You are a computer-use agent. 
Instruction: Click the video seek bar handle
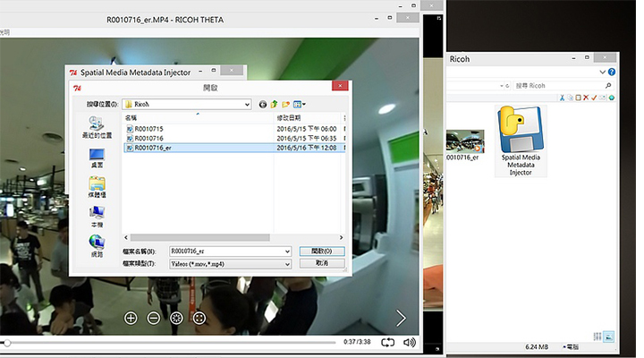pyautogui.click(x=7, y=343)
